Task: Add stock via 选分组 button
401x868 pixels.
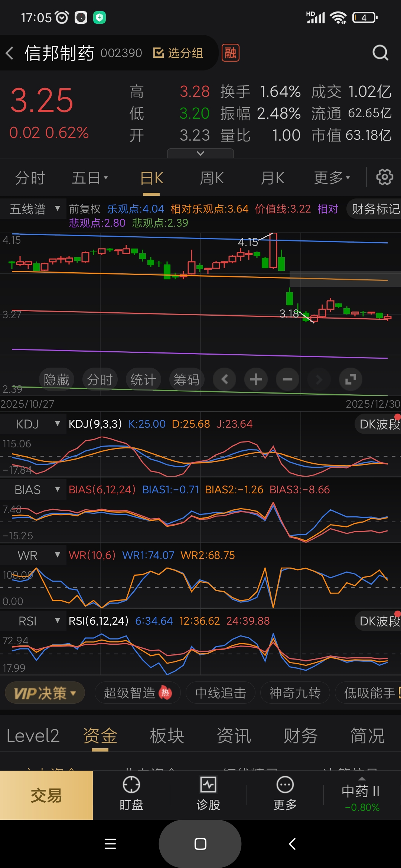Action: point(178,53)
